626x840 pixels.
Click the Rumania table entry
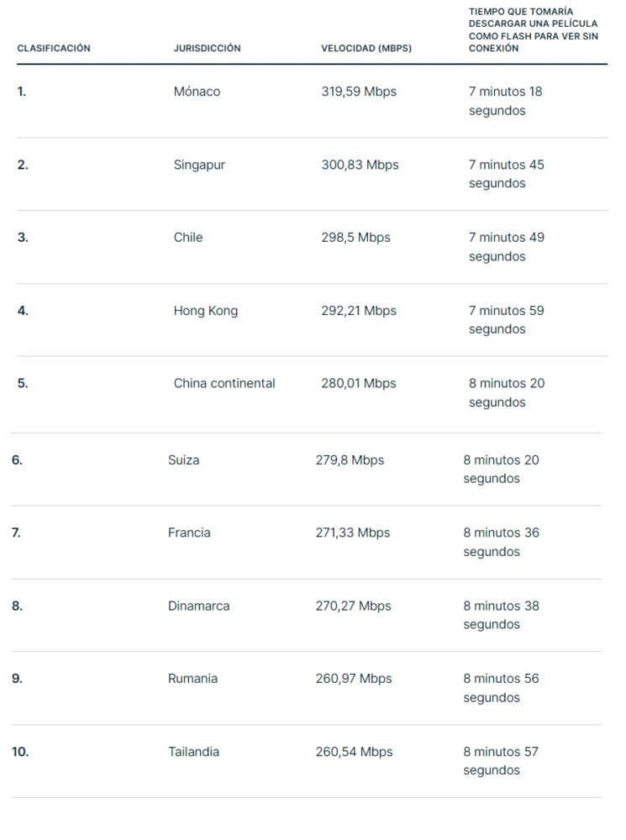[x=192, y=679]
